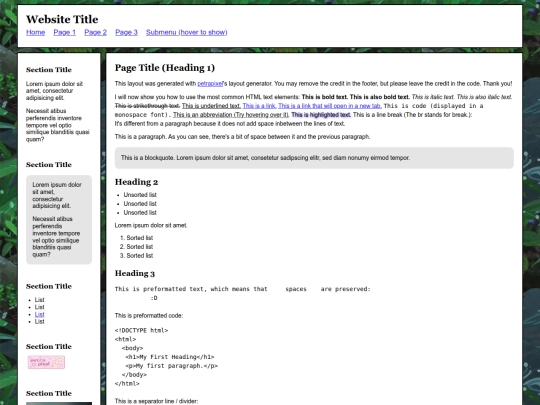The width and height of the screenshot is (540, 405).
Task: Click the Website Title heading
Action: [62, 19]
